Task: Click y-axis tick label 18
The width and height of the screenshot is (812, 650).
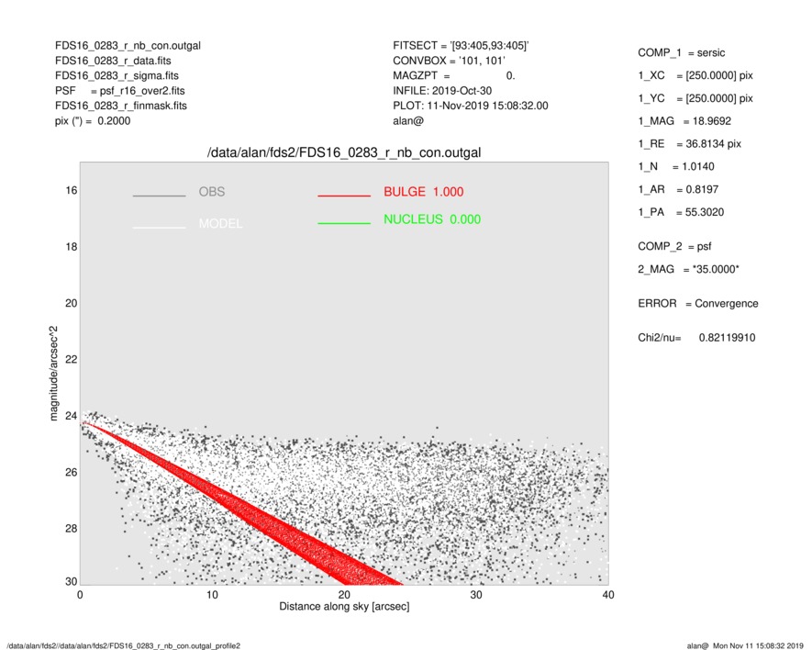Action: (72, 247)
